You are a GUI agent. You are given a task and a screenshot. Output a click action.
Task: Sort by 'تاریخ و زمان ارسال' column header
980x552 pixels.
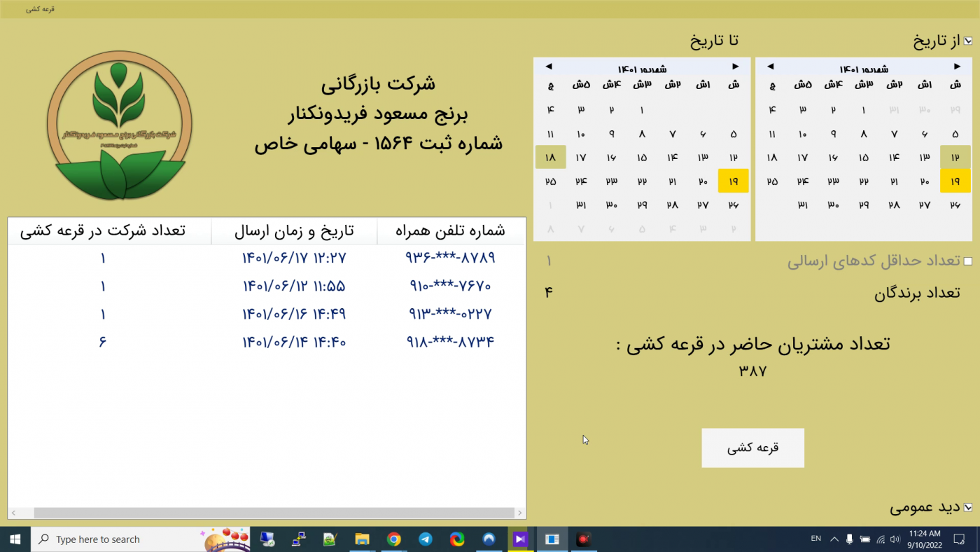(x=294, y=231)
